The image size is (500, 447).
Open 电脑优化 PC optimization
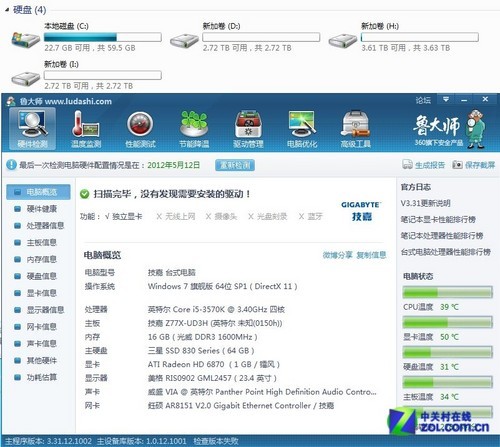click(x=302, y=129)
